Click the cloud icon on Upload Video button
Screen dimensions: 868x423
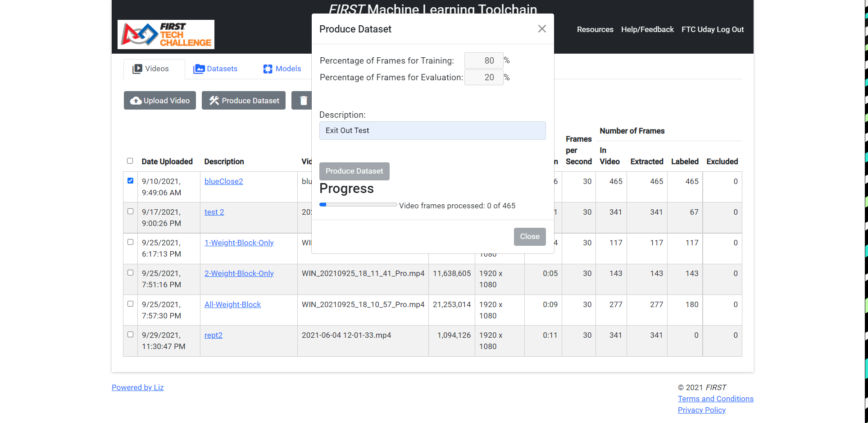click(x=136, y=100)
